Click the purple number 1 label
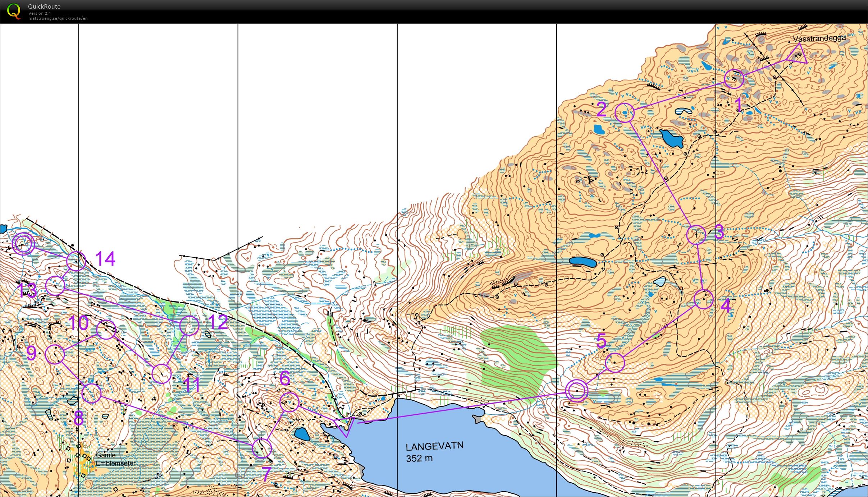This screenshot has height=497, width=868. [x=738, y=105]
